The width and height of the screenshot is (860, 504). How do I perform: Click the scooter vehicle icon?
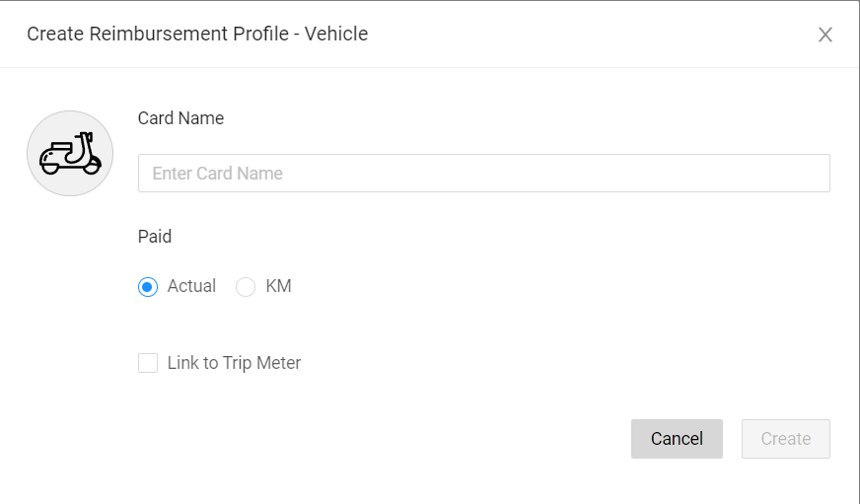click(x=70, y=154)
